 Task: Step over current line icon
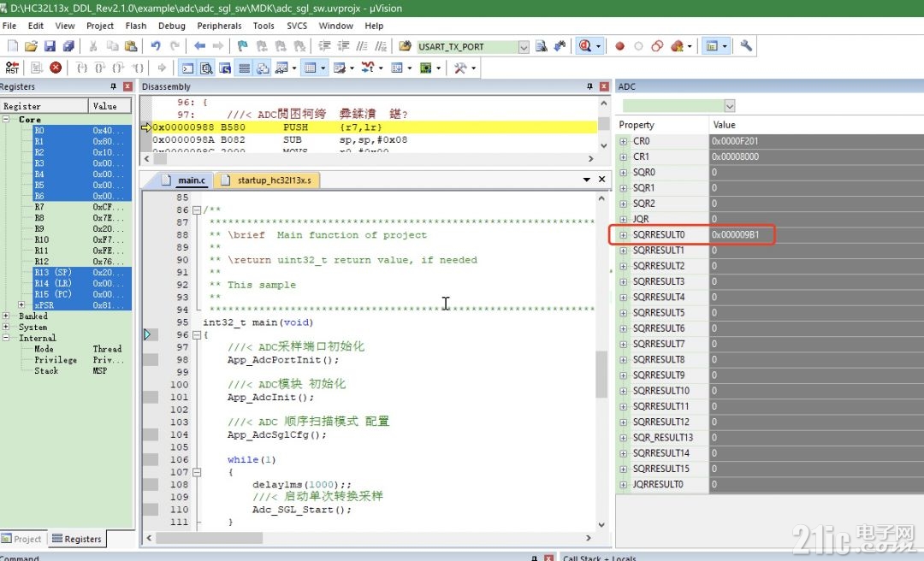(x=100, y=68)
